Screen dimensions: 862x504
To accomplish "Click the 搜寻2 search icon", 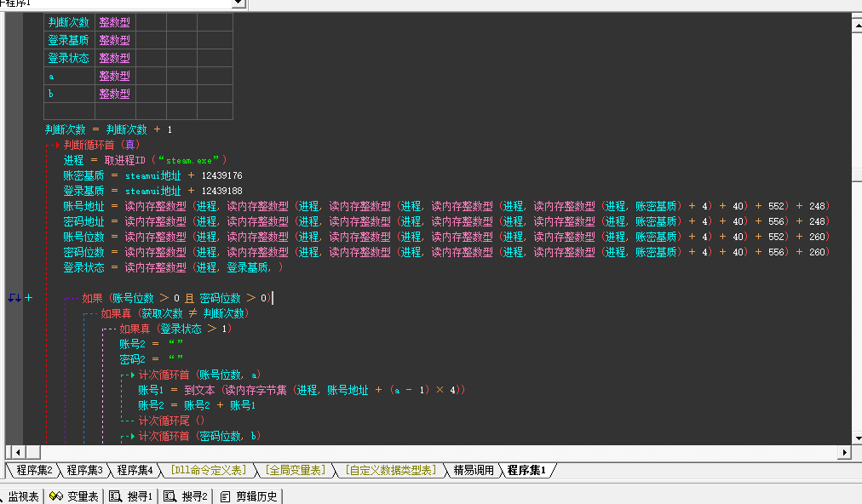I will click(x=170, y=496).
